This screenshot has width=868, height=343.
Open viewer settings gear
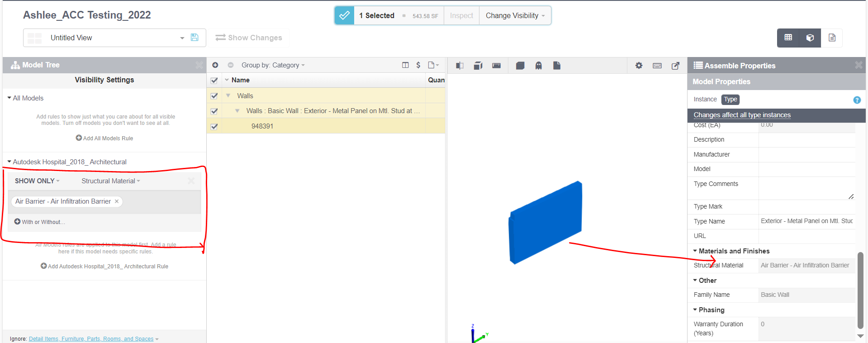coord(639,66)
